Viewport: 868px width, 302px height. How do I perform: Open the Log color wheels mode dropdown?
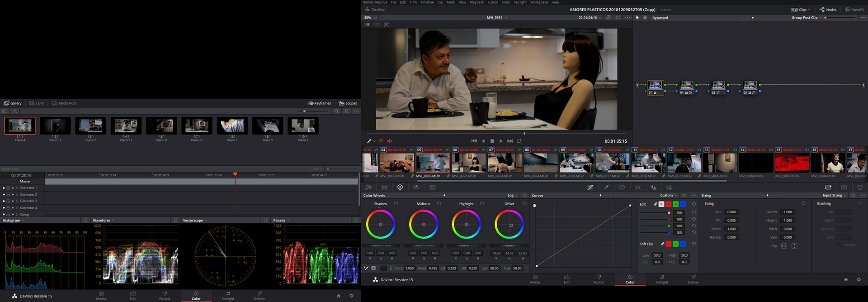pyautogui.click(x=512, y=196)
